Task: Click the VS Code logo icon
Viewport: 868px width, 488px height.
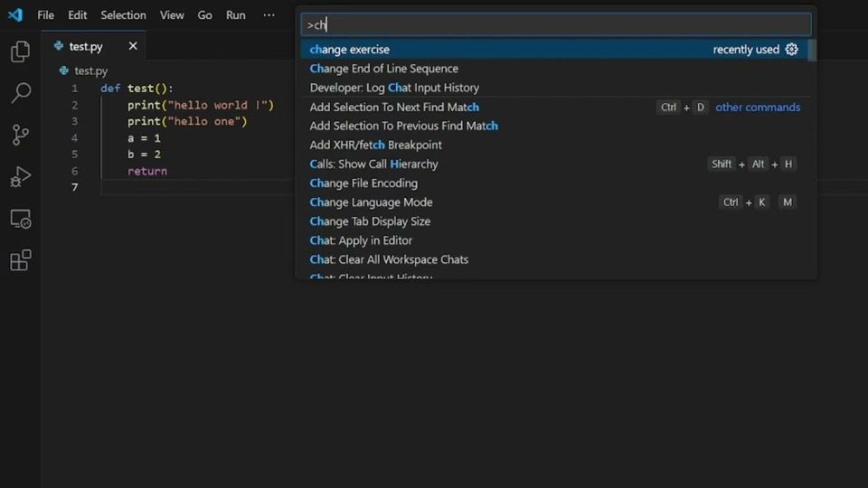Action: click(x=15, y=15)
